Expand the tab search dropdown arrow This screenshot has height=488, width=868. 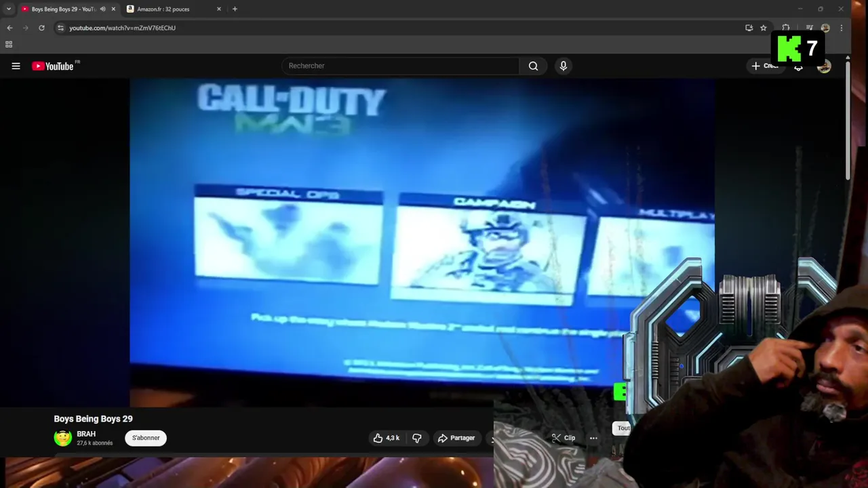click(x=8, y=9)
